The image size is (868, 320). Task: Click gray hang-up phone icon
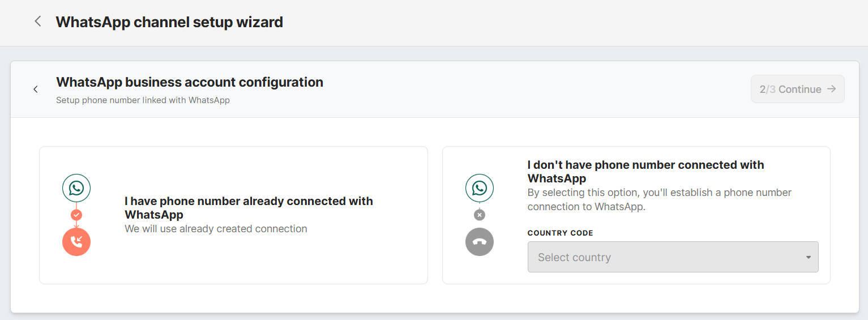click(x=480, y=242)
